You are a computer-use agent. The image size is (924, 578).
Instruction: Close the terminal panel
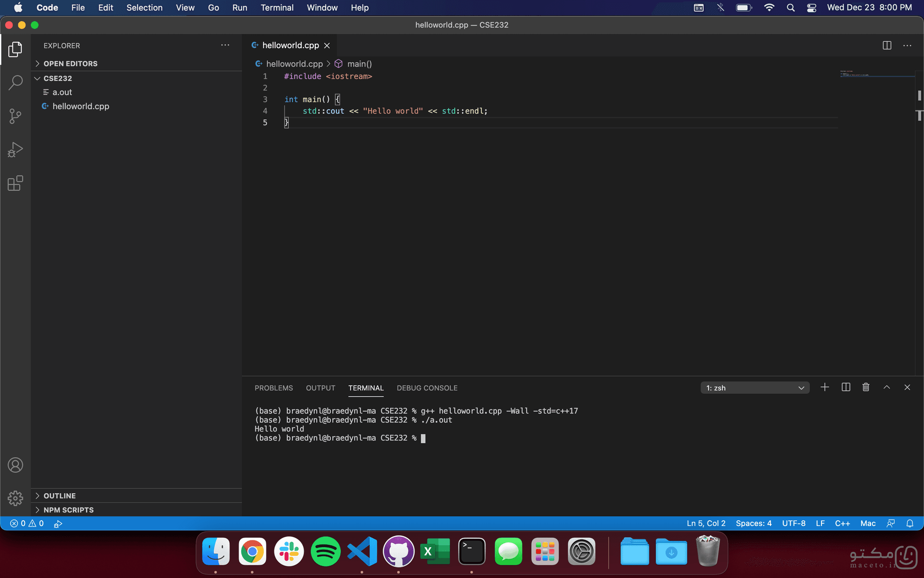(x=907, y=387)
